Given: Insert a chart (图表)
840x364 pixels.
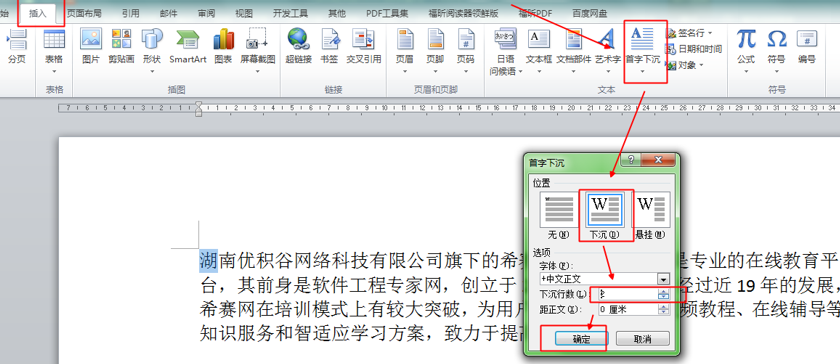Looking at the screenshot, I should point(223,47).
